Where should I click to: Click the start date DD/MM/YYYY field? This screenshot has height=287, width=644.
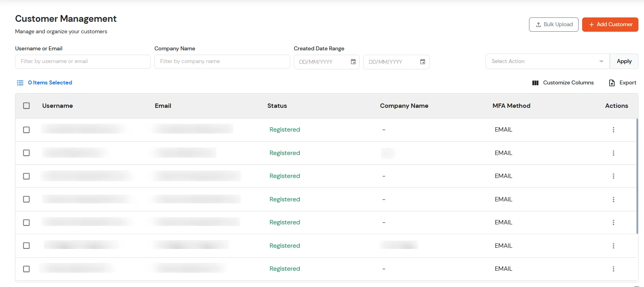[327, 62]
